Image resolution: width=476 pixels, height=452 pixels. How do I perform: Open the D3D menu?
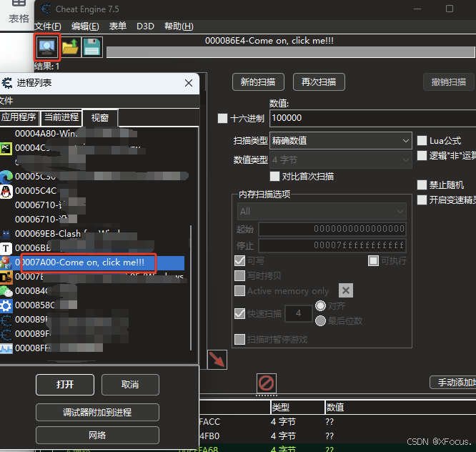point(145,26)
